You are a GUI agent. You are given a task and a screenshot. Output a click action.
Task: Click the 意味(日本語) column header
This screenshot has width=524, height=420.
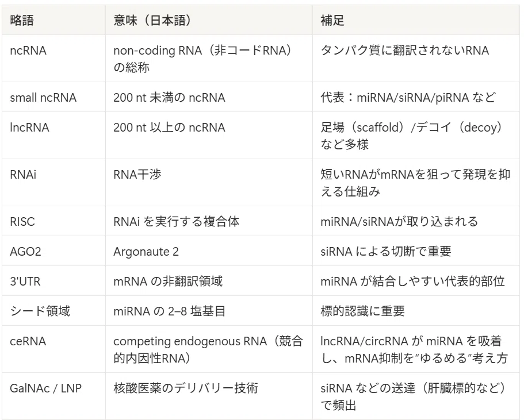(209, 20)
